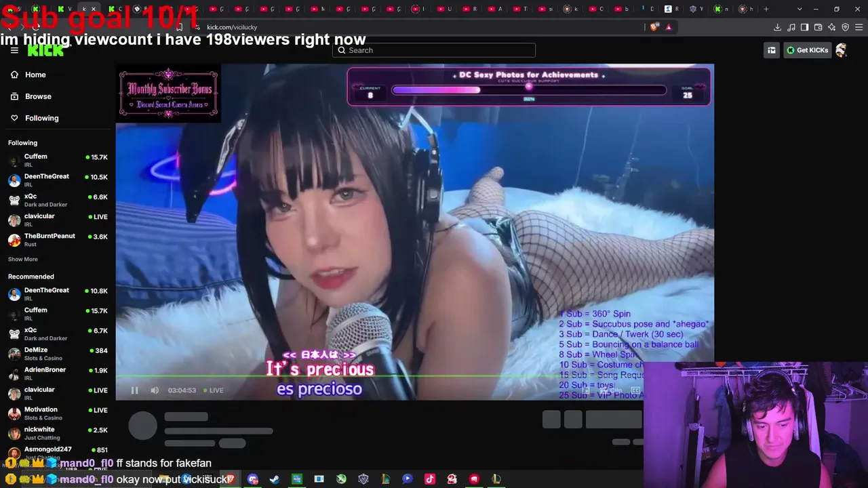Open Discord from the taskbar
The width and height of the screenshot is (868, 488).
(x=253, y=479)
